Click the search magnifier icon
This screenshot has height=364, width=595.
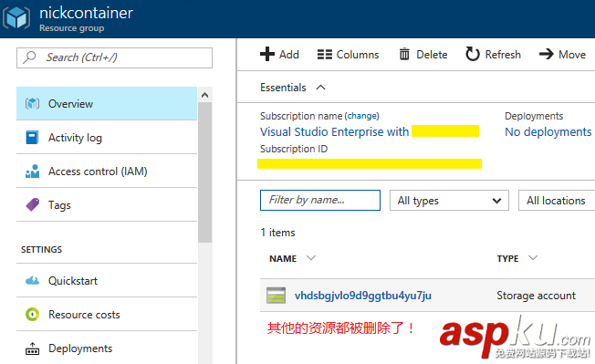pyautogui.click(x=29, y=57)
